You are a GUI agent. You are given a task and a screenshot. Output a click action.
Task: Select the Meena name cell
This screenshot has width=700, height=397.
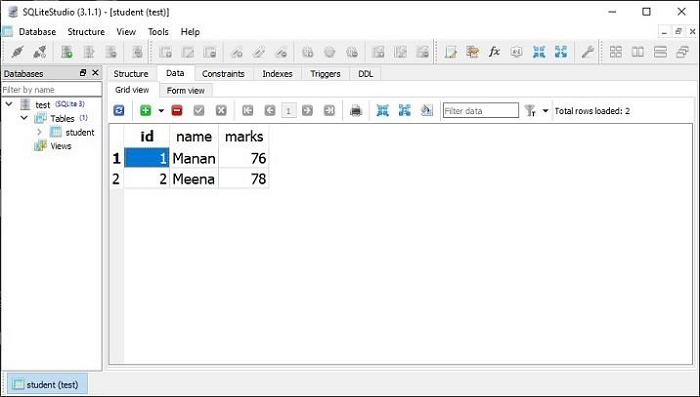pyautogui.click(x=194, y=179)
